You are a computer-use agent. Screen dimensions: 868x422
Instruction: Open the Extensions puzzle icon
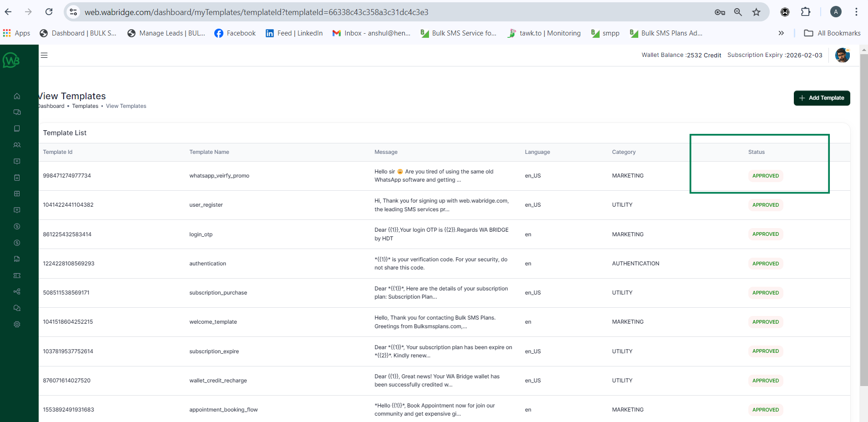tap(806, 12)
